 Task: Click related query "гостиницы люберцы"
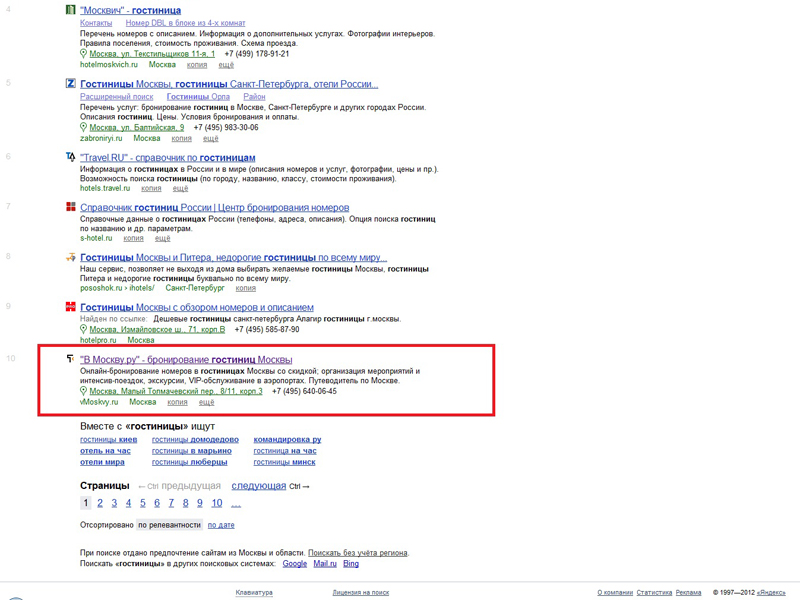[x=189, y=462]
